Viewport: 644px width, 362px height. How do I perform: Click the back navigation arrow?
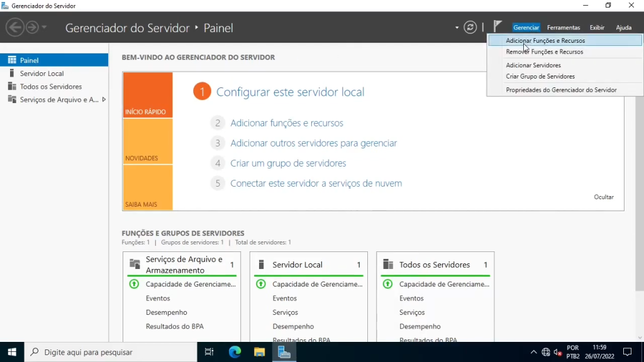click(15, 28)
